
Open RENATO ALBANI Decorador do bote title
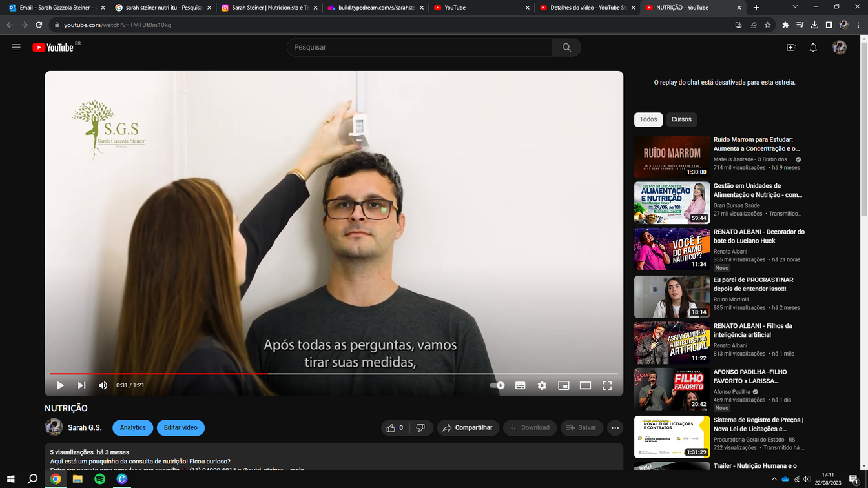pyautogui.click(x=759, y=236)
